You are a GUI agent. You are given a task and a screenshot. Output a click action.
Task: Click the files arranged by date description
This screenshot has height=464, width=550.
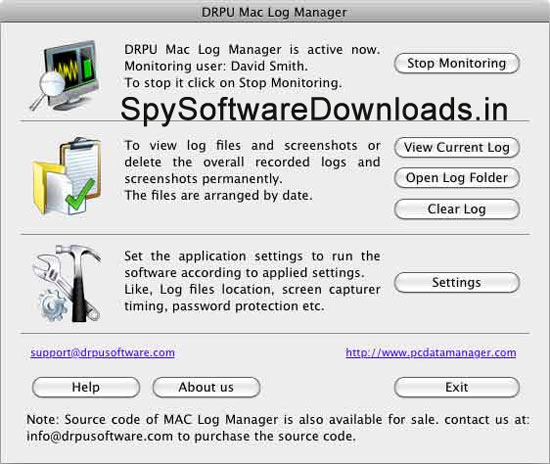point(219,195)
